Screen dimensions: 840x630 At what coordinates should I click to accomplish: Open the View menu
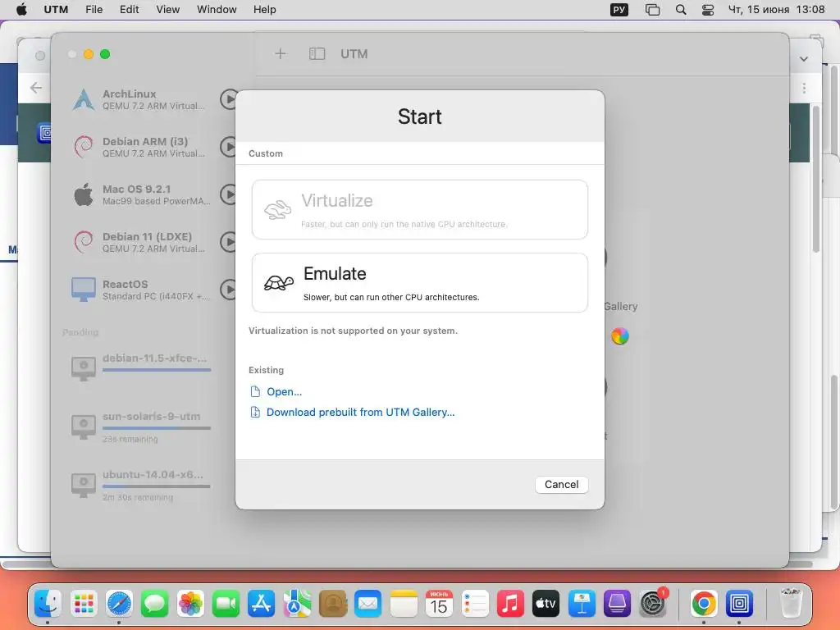167,10
